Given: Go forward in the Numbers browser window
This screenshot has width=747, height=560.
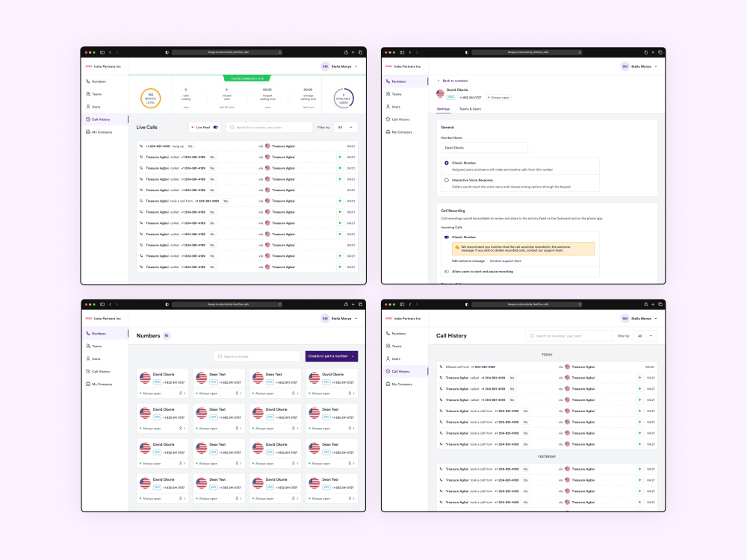Looking at the screenshot, I should coord(117,305).
